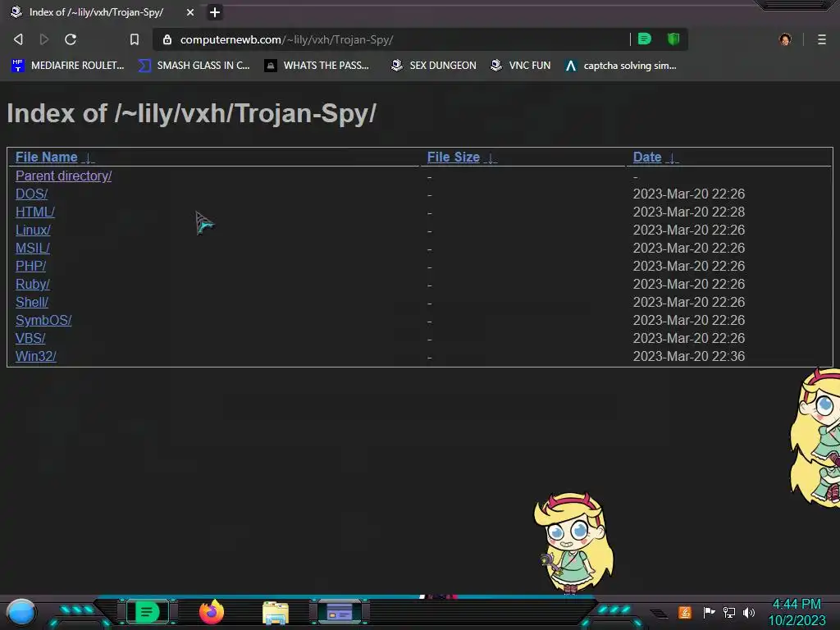Click the arrow next to Date
The width and height of the screenshot is (840, 630).
click(x=673, y=158)
